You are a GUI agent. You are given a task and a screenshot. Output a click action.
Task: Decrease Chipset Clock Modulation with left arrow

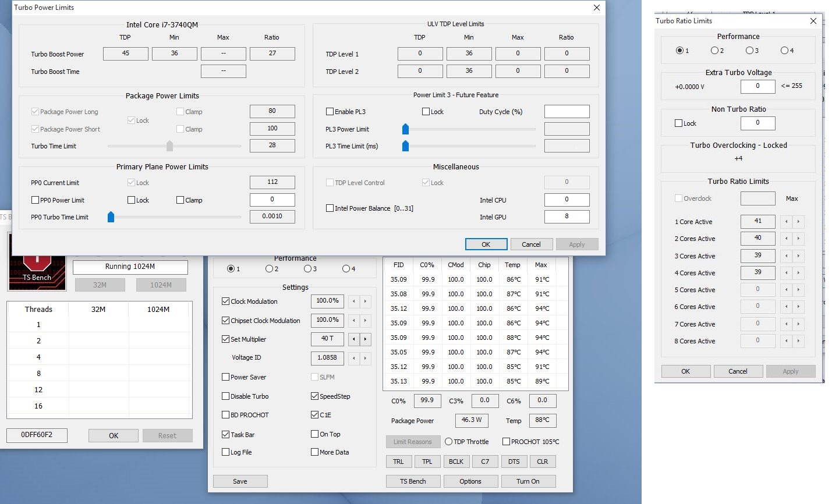coord(354,321)
